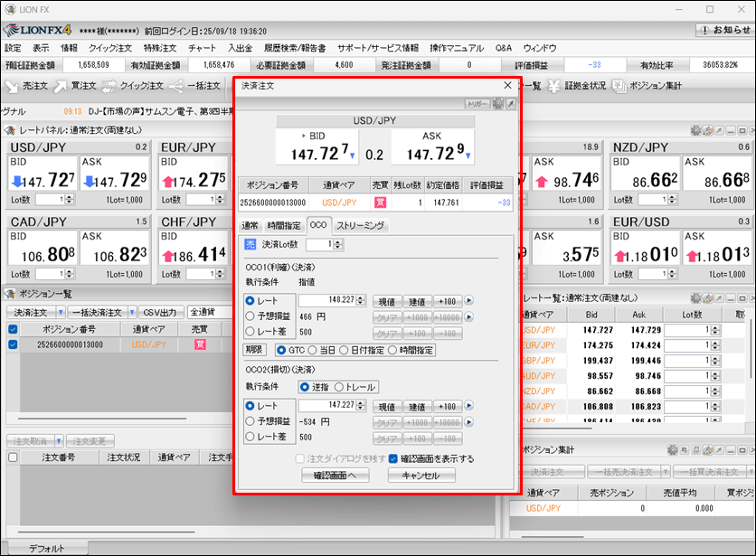Expand the 一括決済注文 dropdown arrow

[132, 312]
